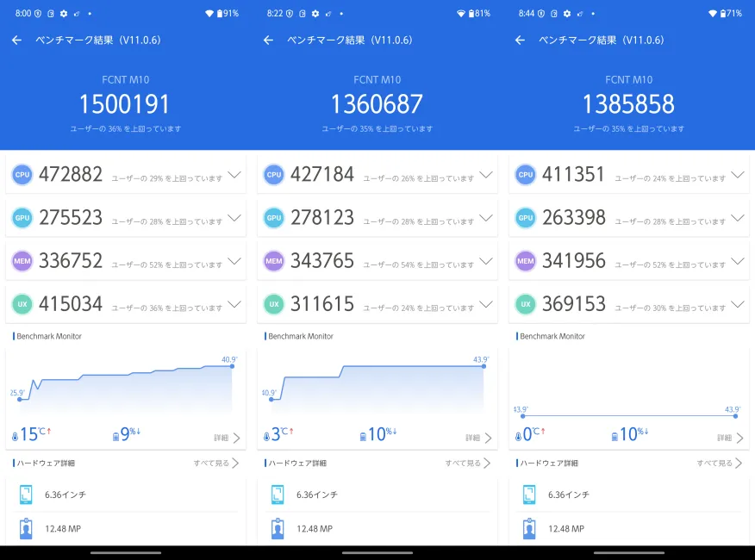The height and width of the screenshot is (560, 755).
Task: Expand the MEM 341956 score row
Action: click(x=738, y=261)
